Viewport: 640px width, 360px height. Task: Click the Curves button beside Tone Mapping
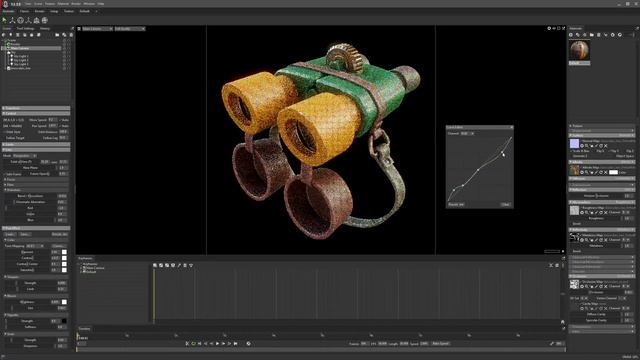point(59,246)
